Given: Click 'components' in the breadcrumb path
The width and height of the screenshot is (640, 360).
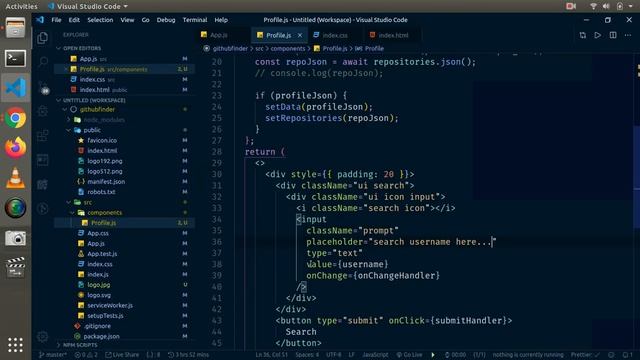Looking at the screenshot, I should point(288,49).
